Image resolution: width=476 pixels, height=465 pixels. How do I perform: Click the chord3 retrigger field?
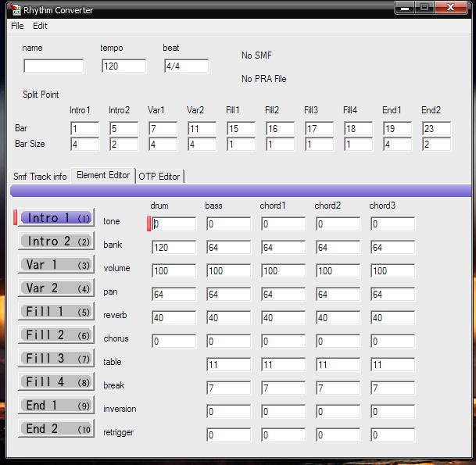[392, 435]
